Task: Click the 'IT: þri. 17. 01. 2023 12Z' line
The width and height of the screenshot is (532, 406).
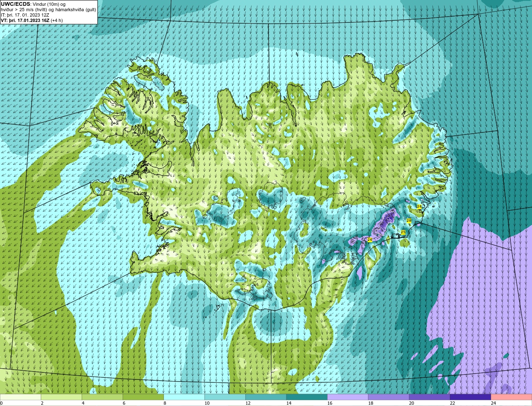Action: pos(25,15)
